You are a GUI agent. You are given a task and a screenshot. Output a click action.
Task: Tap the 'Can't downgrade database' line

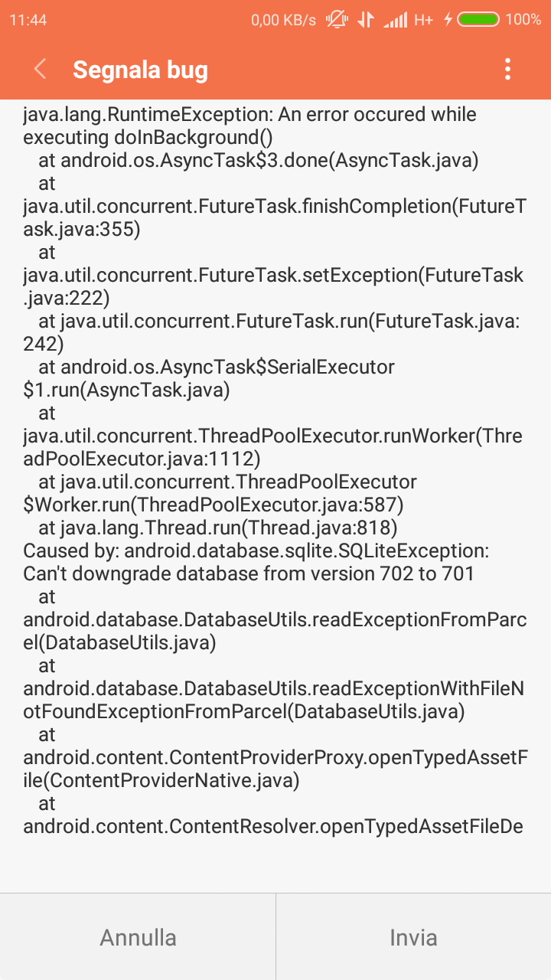click(249, 573)
